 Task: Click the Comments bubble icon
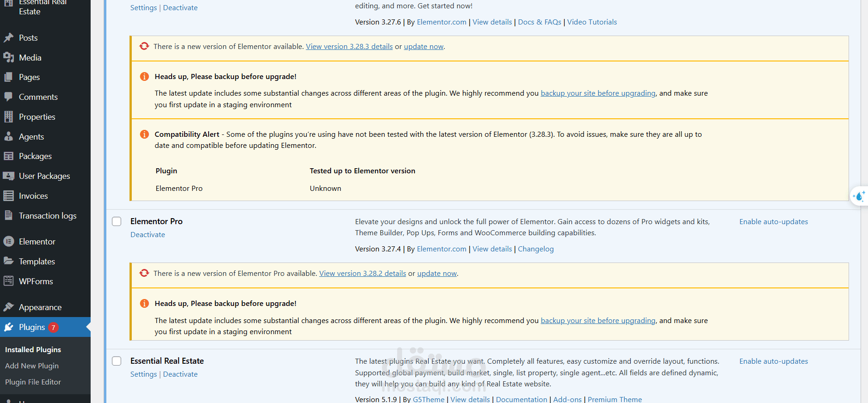coord(8,97)
